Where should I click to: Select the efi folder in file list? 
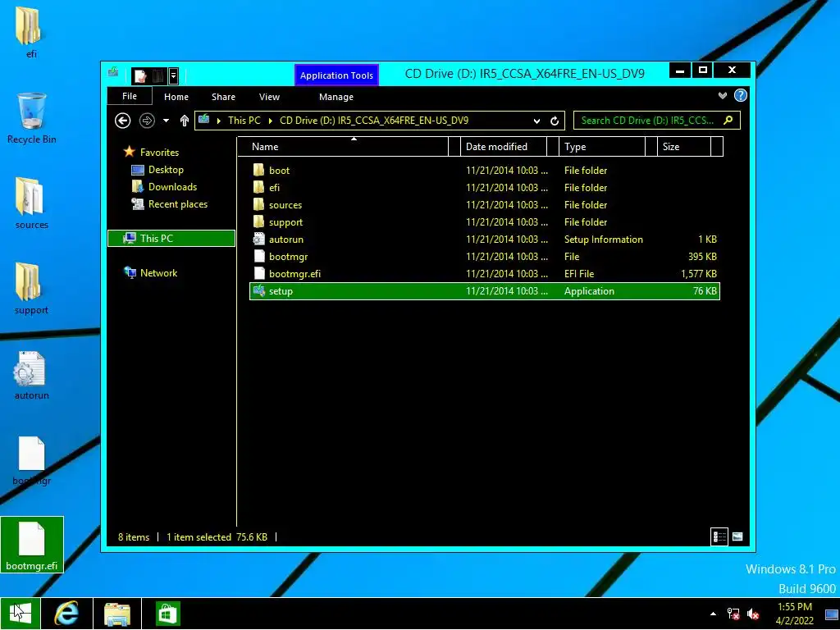484,188
